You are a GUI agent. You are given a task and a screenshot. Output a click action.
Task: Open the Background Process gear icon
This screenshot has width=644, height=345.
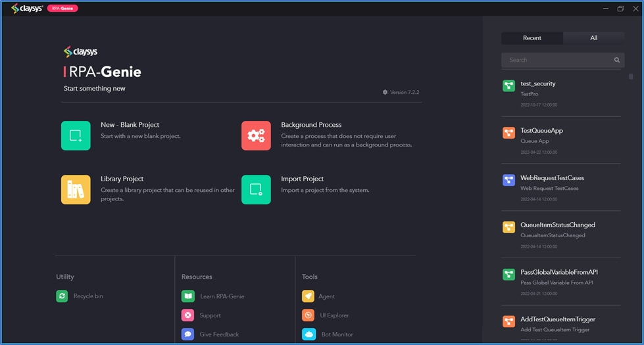(x=256, y=135)
